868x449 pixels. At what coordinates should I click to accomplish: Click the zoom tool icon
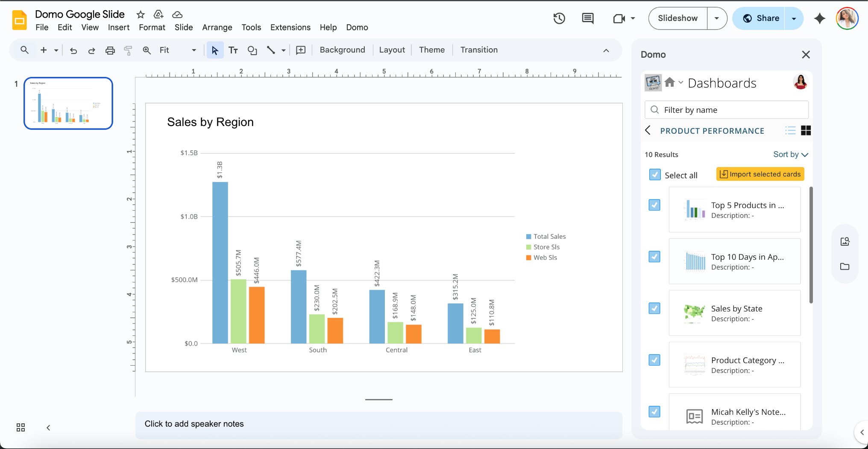(x=147, y=50)
